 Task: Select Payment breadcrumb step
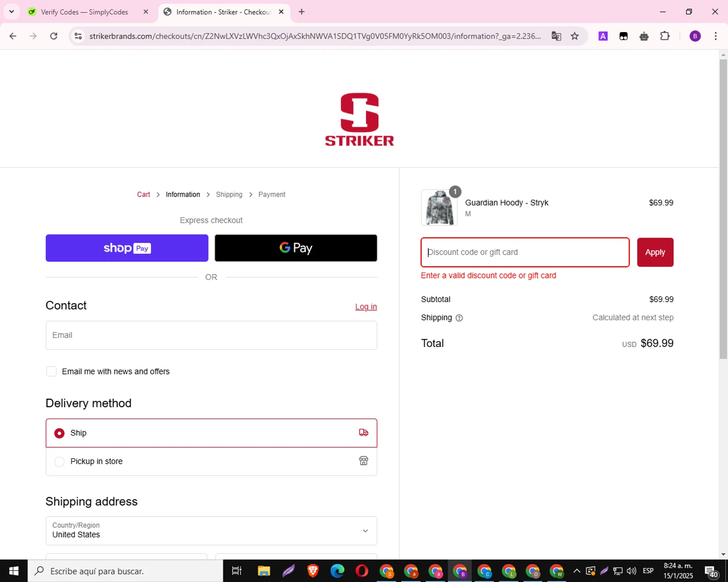(272, 194)
